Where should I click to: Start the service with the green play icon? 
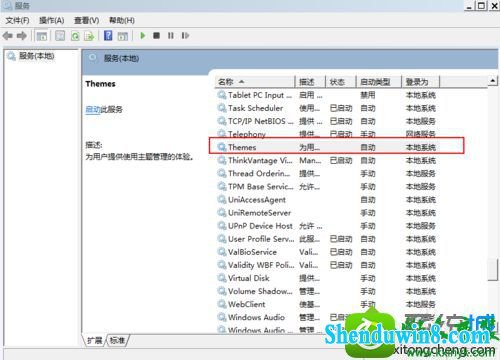coord(143,35)
